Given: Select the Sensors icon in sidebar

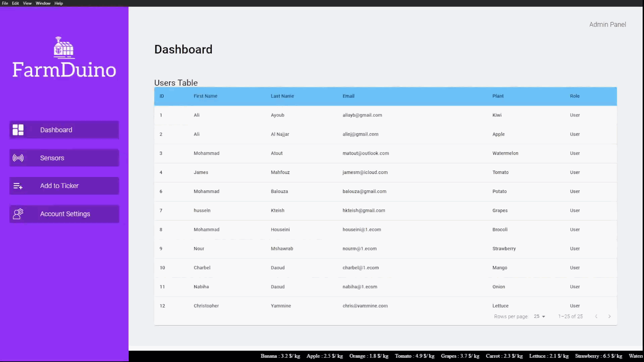Looking at the screenshot, I should [x=18, y=158].
